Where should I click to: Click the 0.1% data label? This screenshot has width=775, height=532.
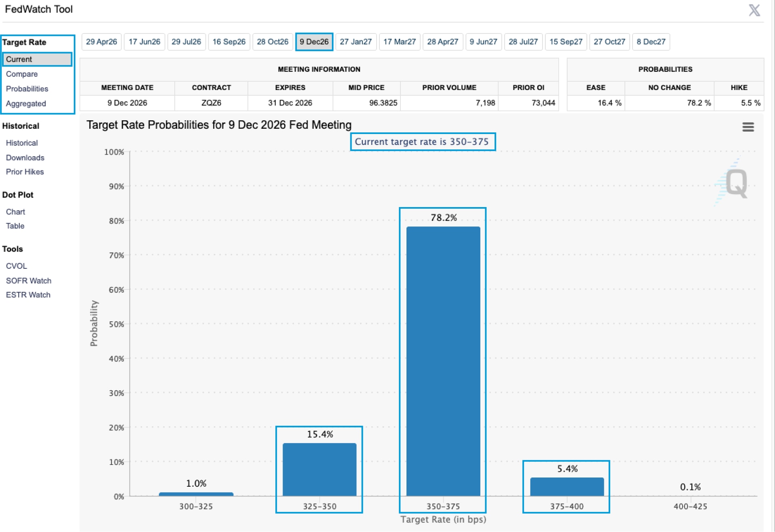tap(690, 487)
